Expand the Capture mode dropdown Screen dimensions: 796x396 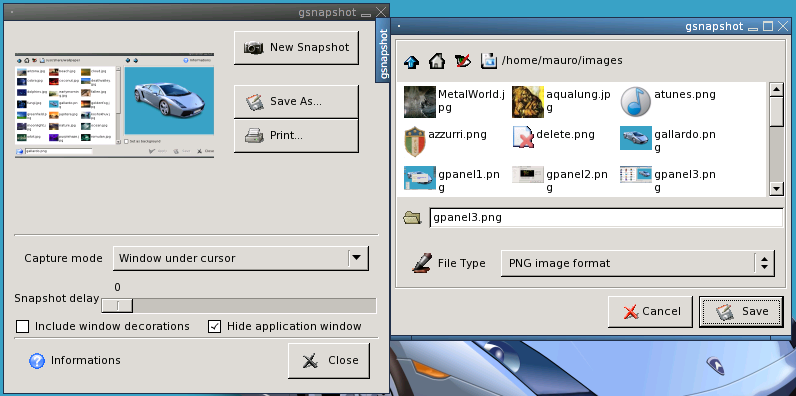click(241, 258)
